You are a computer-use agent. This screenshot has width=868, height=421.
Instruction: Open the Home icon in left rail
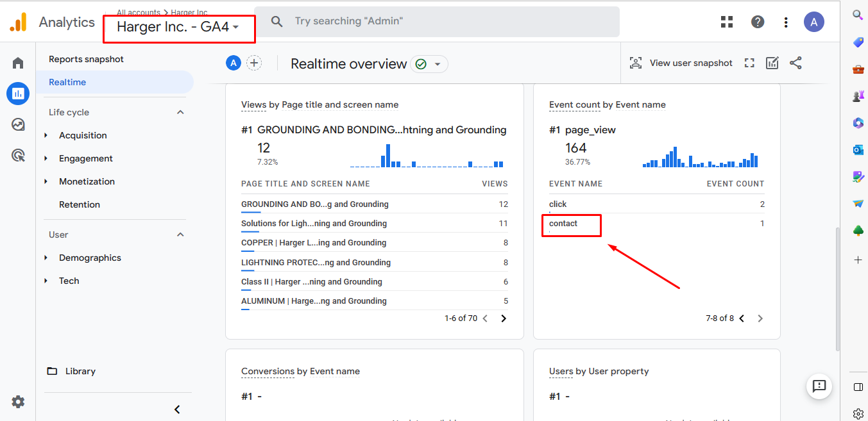coord(18,63)
